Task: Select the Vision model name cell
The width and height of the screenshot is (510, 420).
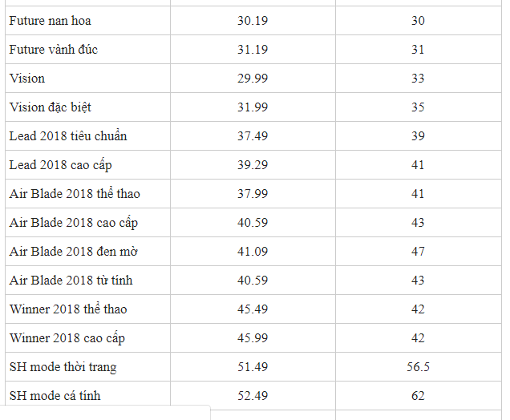Action: coord(88,79)
